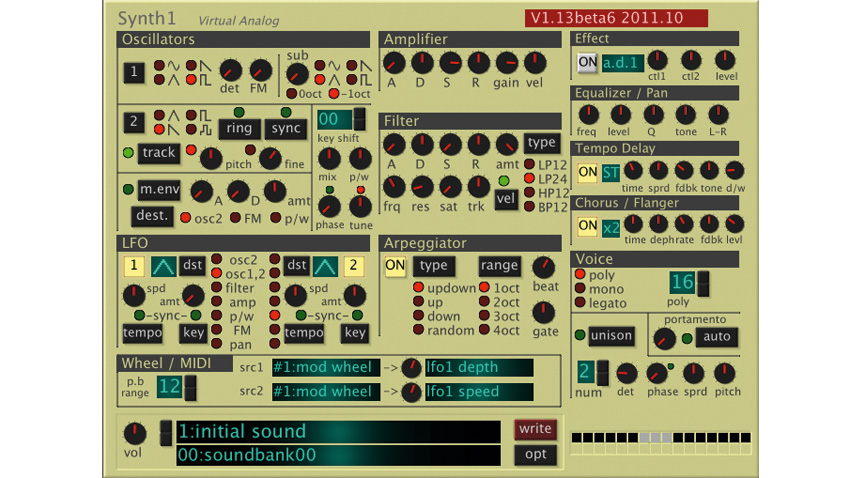Click the arpeggiator beat knob
The image size is (850, 478).
click(x=543, y=267)
